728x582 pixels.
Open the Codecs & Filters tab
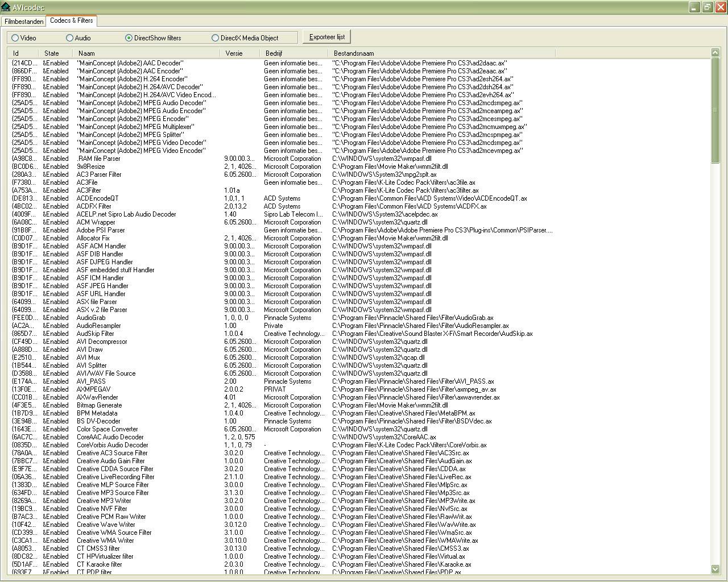[x=72, y=20]
